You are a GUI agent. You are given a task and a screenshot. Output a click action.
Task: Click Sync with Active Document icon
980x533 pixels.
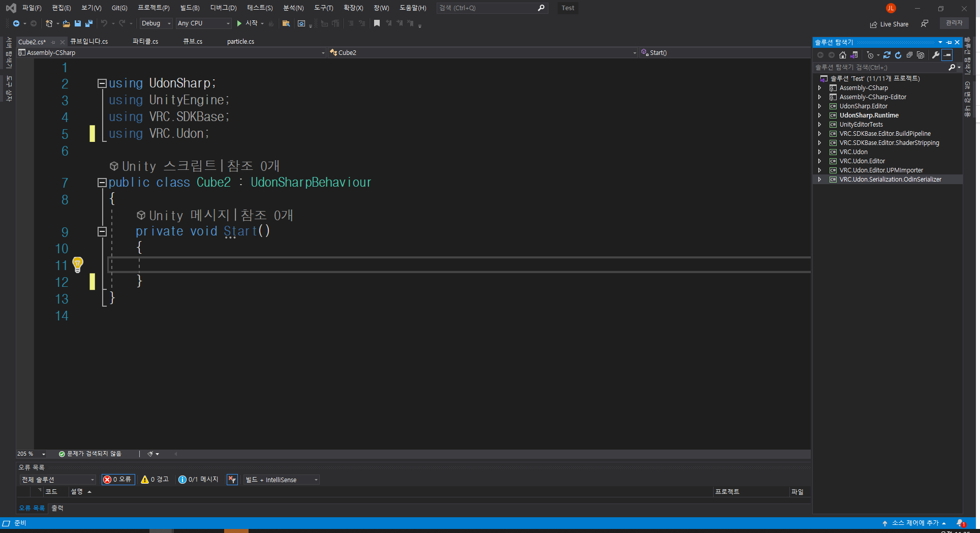tap(887, 55)
